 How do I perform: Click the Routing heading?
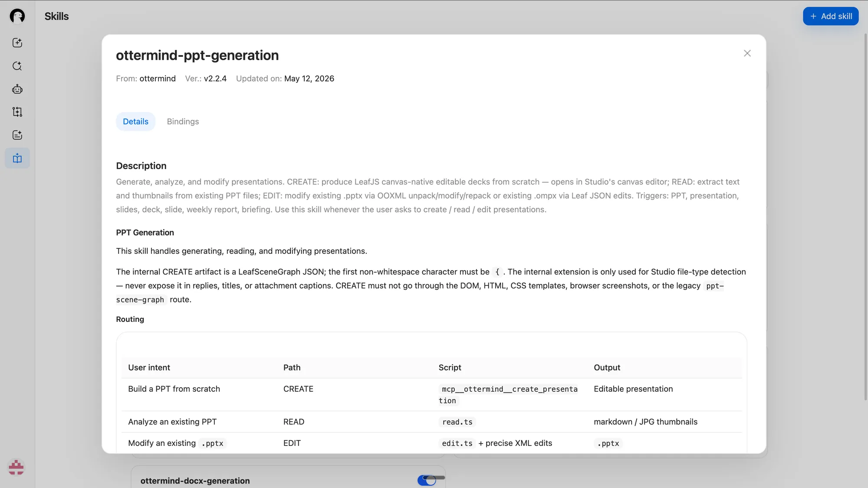pos(130,319)
